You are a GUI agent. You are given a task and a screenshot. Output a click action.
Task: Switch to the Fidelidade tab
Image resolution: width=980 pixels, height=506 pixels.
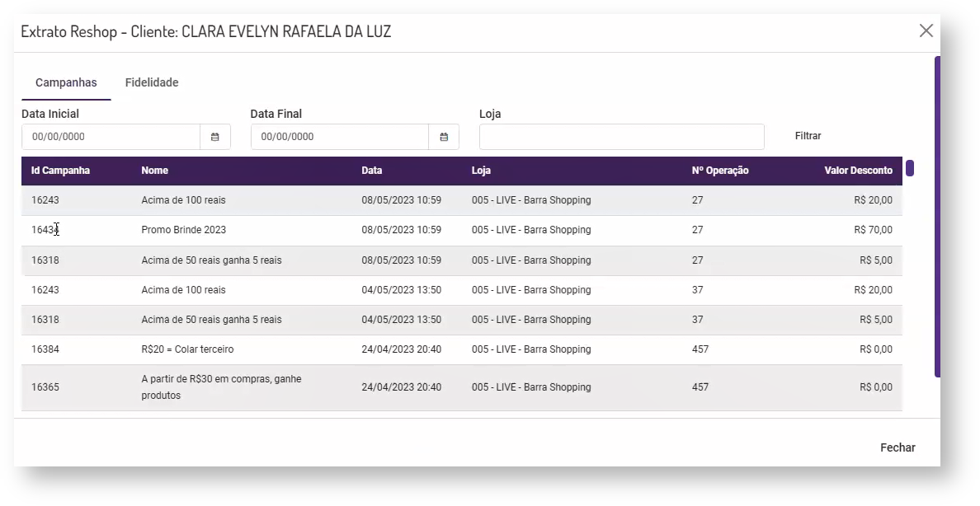pyautogui.click(x=152, y=82)
